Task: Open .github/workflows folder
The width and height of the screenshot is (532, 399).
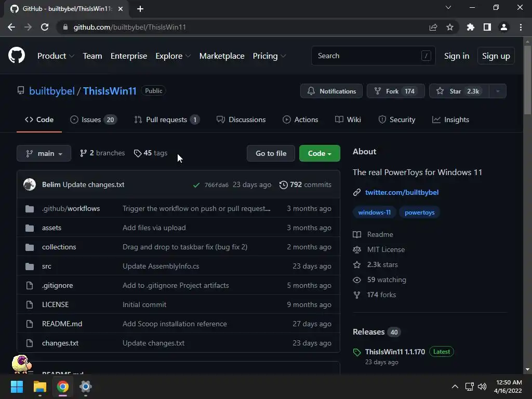Action: click(x=71, y=208)
